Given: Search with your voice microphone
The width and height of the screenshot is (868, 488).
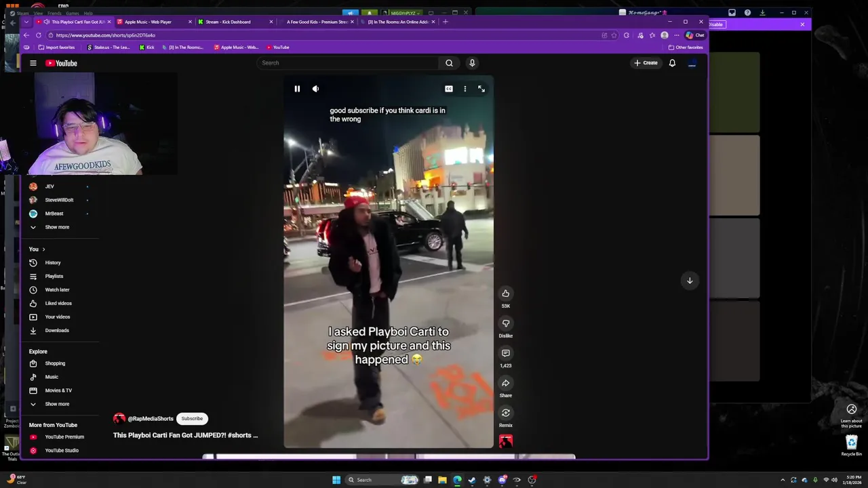Looking at the screenshot, I should 472,63.
